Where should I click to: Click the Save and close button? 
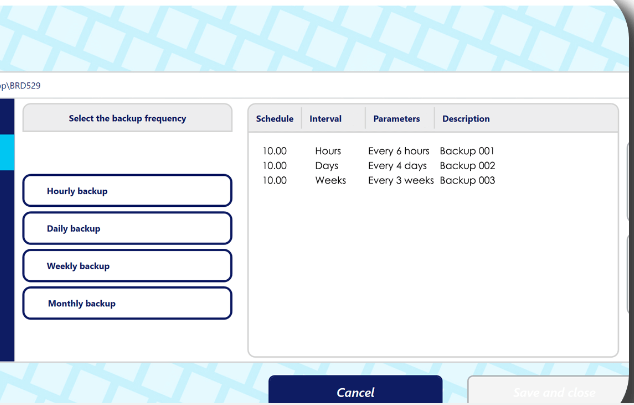coord(550,390)
